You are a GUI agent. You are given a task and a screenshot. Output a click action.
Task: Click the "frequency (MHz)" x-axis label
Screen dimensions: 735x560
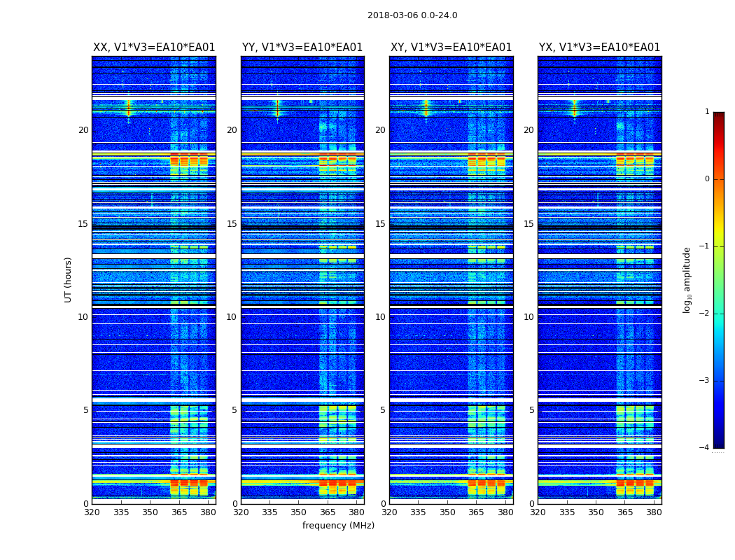338,525
